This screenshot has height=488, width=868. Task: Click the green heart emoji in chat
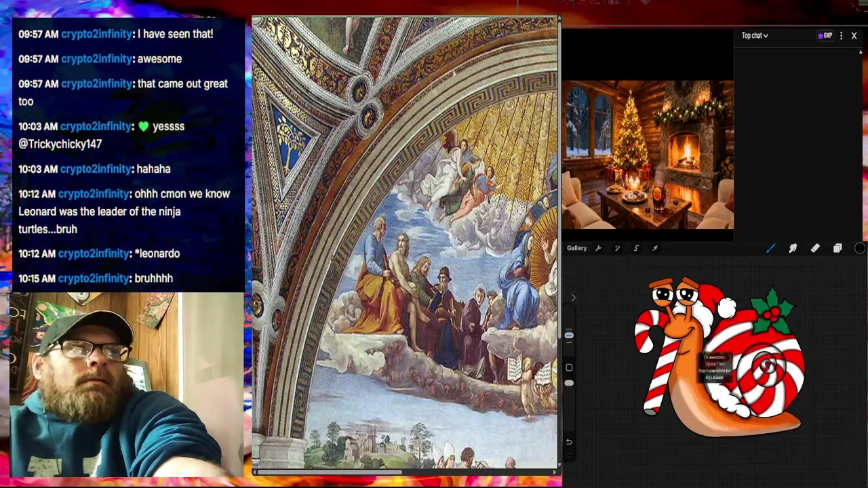(143, 127)
